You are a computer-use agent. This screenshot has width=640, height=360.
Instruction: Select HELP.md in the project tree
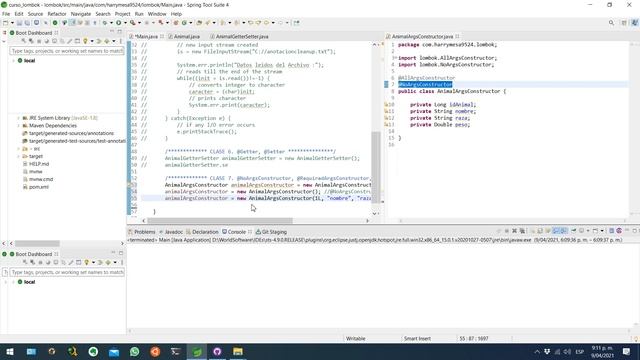coord(39,164)
